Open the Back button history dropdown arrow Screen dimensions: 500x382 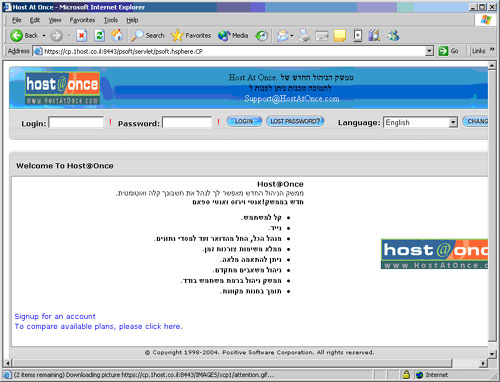click(x=44, y=36)
